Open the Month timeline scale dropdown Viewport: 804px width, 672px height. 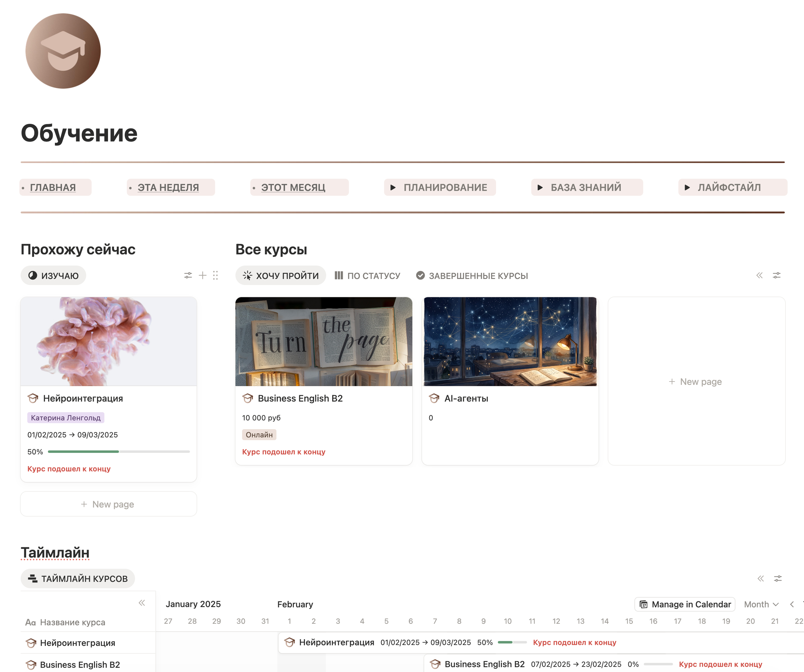pos(761,604)
